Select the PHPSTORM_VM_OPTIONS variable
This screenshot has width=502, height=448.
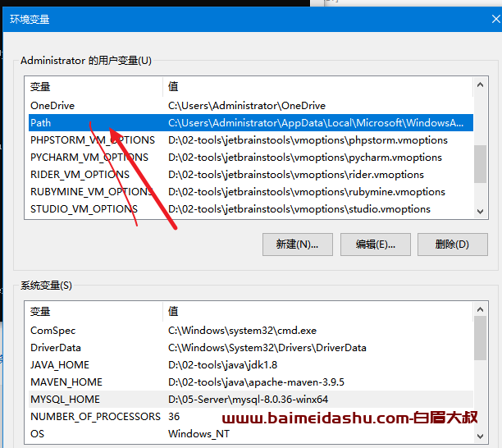(251, 140)
